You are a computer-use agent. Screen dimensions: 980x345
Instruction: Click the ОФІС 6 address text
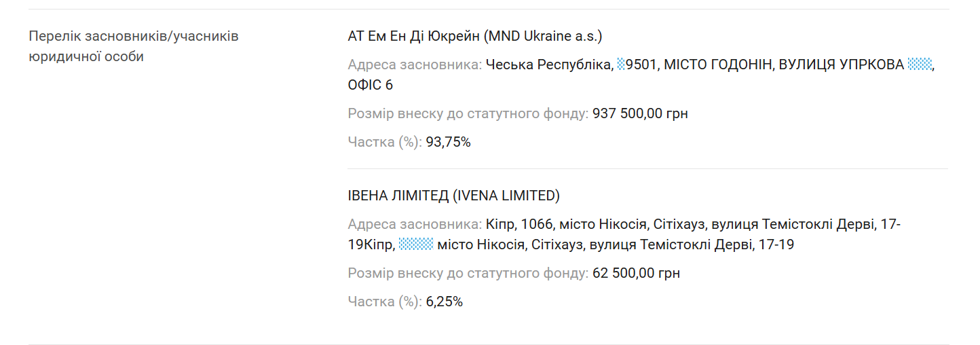pyautogui.click(x=371, y=85)
